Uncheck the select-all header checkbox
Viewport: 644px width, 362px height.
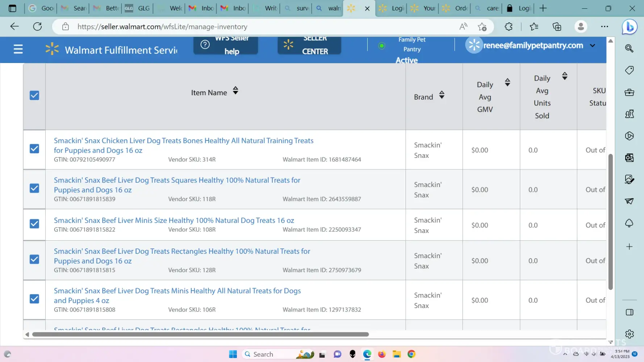(x=34, y=96)
